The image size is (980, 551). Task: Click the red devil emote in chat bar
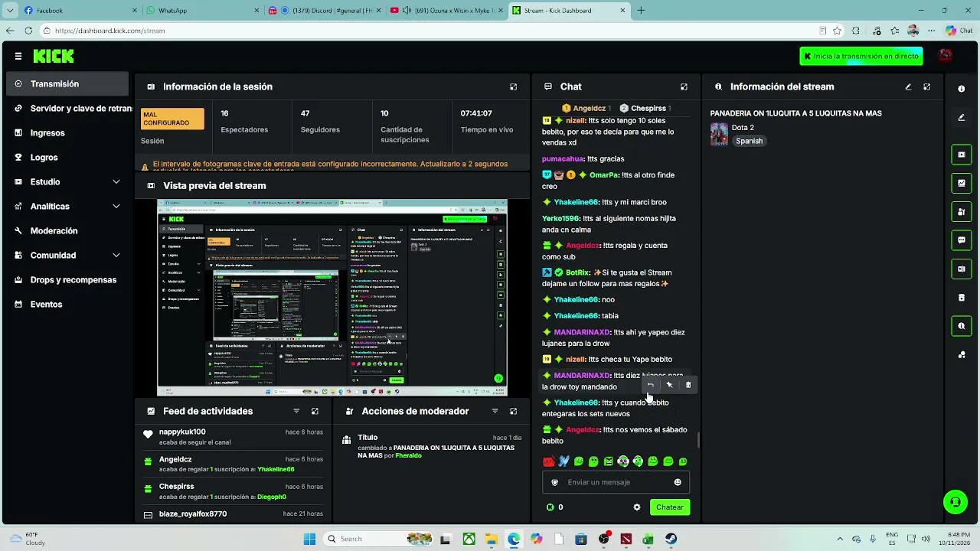(548, 461)
